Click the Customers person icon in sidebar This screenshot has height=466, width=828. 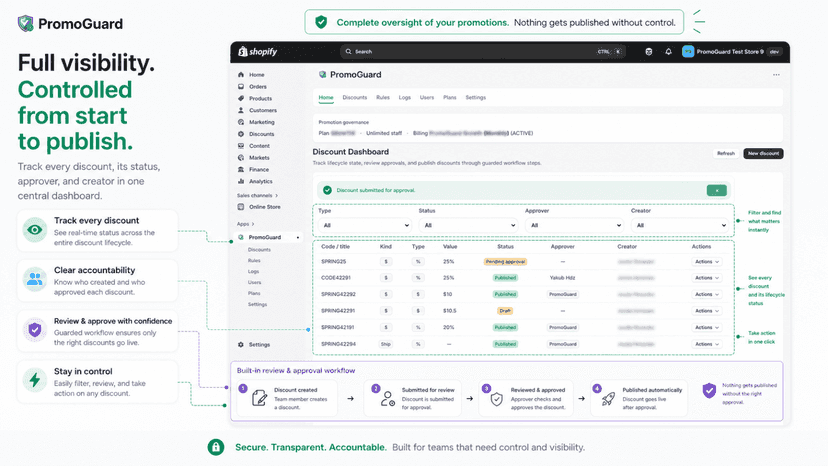(241, 110)
